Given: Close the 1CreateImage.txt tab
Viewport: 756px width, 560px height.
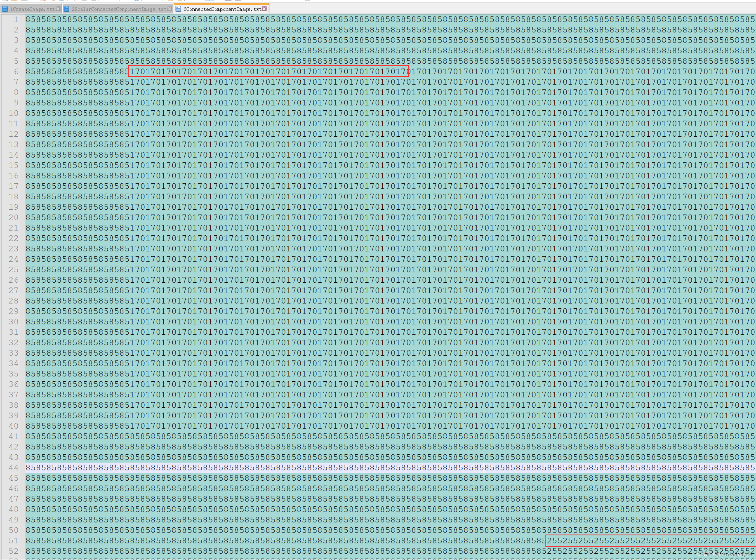Looking at the screenshot, I should (58, 9).
